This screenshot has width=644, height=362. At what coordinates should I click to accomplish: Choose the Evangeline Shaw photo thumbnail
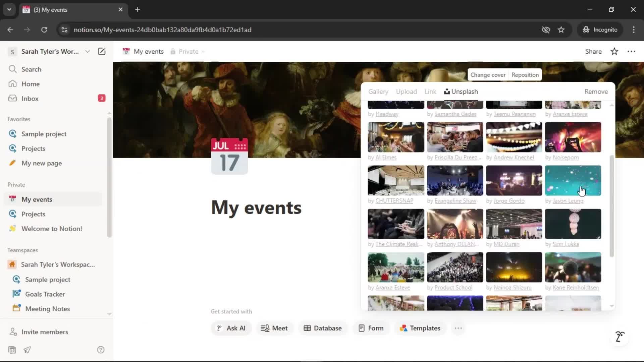pos(455,180)
